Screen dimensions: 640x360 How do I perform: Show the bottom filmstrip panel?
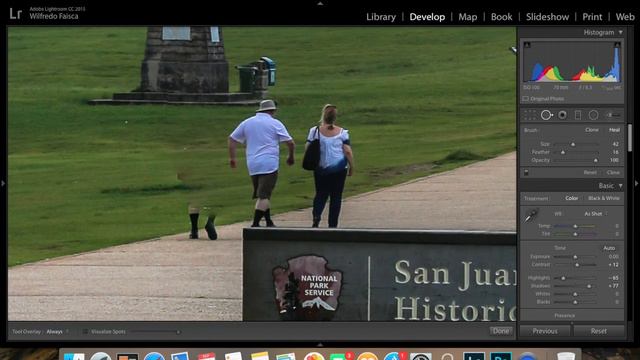click(x=320, y=345)
